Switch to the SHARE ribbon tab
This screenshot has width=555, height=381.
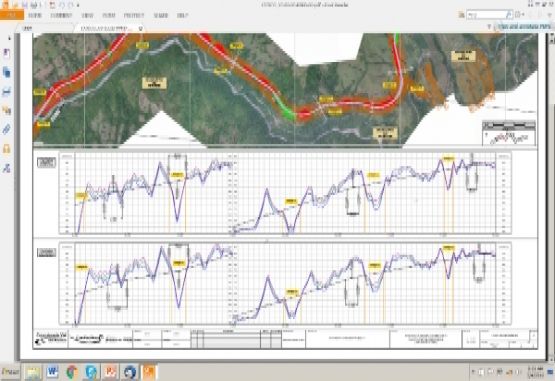tap(161, 16)
